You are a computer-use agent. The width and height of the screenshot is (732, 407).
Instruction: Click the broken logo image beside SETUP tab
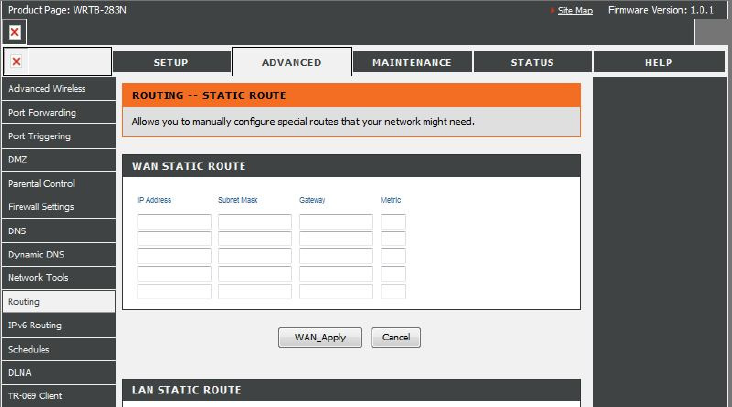pyautogui.click(x=16, y=62)
